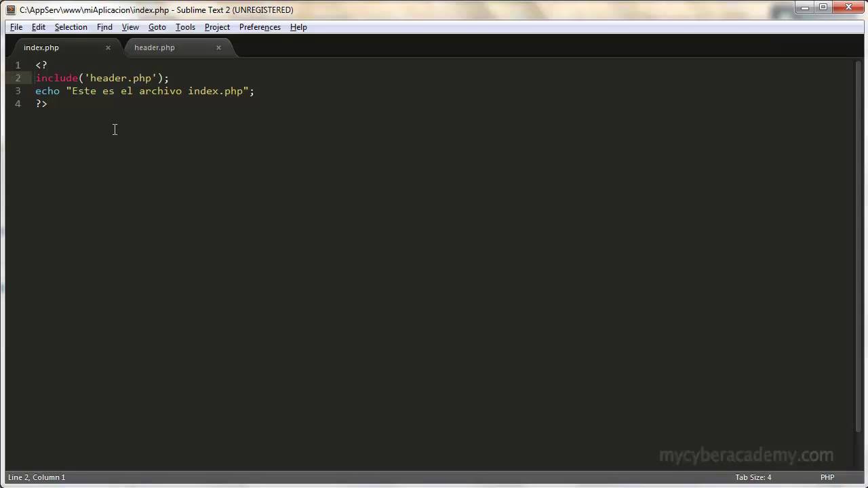The width and height of the screenshot is (868, 488).
Task: Click line number 3 in the gutter
Action: pyautogui.click(x=18, y=91)
